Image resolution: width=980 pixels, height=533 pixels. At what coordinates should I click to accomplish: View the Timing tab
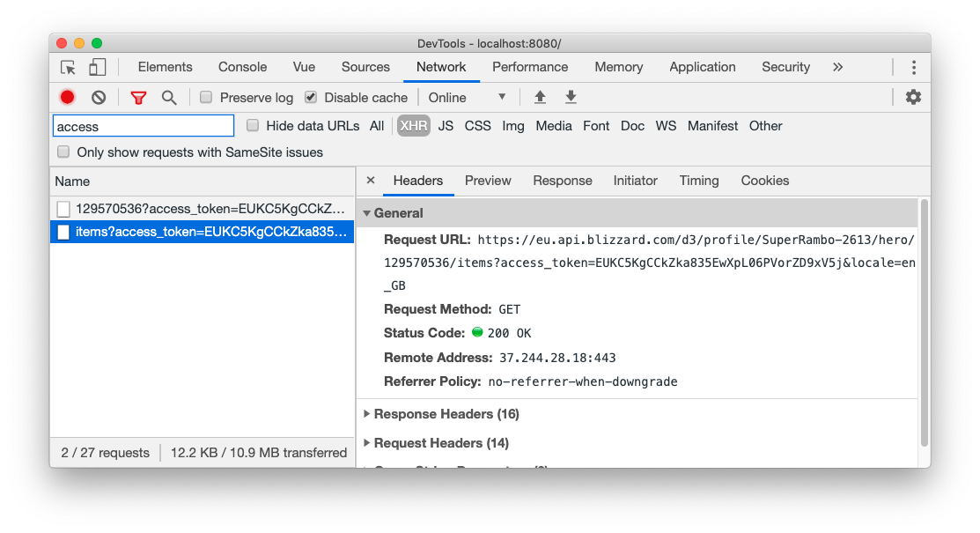tap(699, 181)
